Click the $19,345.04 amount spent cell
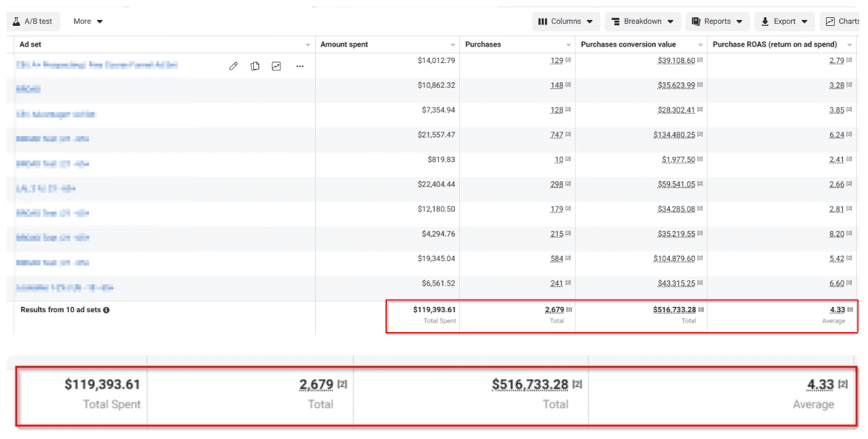Viewport: 868px width, 439px height. click(x=437, y=258)
